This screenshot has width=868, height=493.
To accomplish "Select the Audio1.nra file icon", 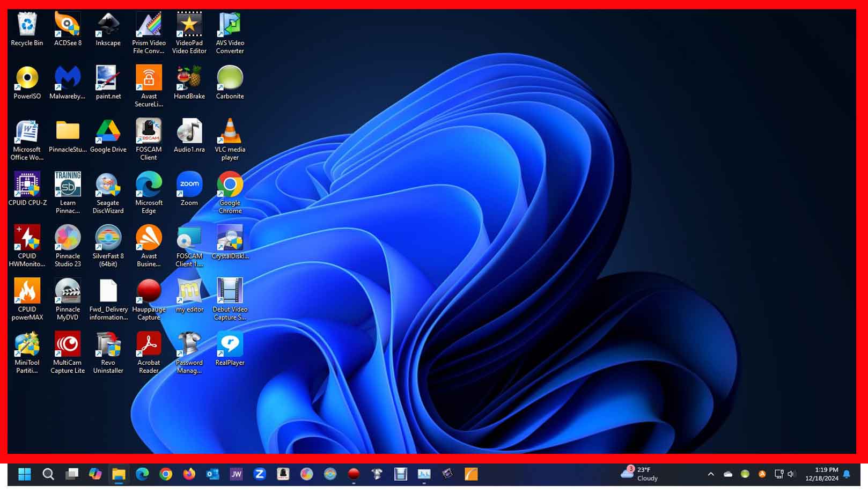I will point(189,136).
